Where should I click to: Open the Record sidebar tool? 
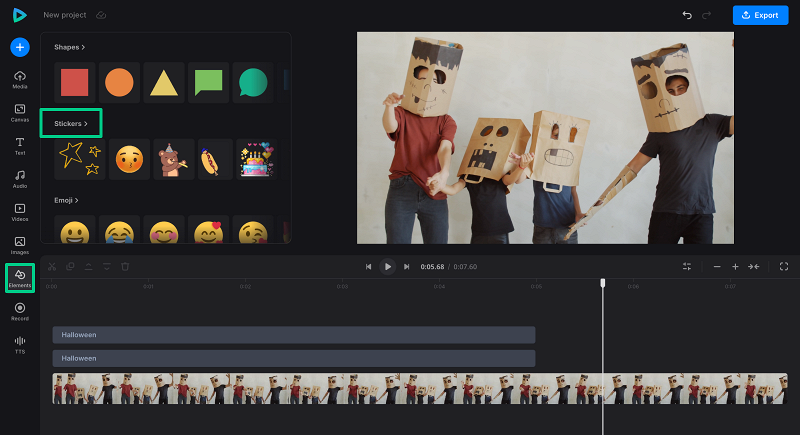tap(20, 312)
